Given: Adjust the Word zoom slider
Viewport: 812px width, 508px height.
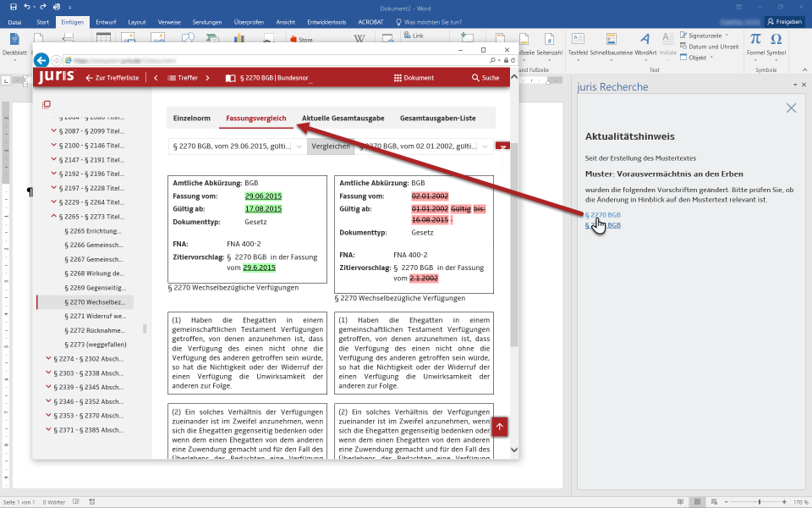Looking at the screenshot, I should click(759, 501).
